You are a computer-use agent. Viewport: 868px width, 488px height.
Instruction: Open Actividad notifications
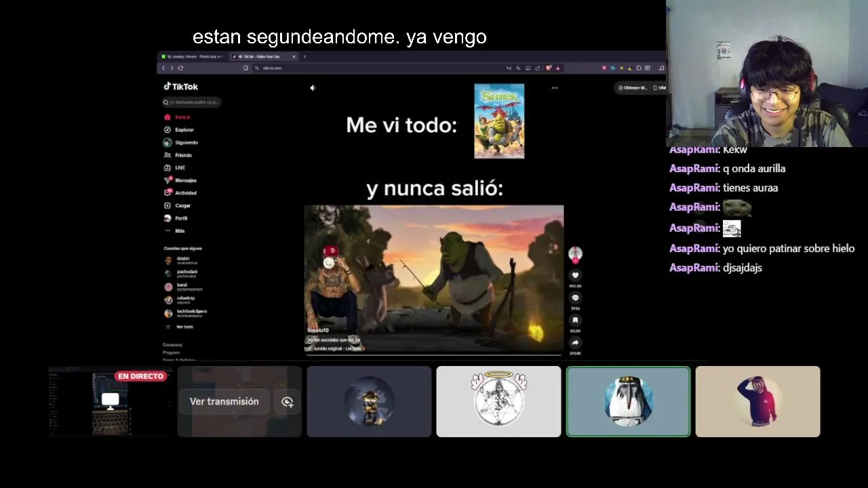(x=180, y=193)
